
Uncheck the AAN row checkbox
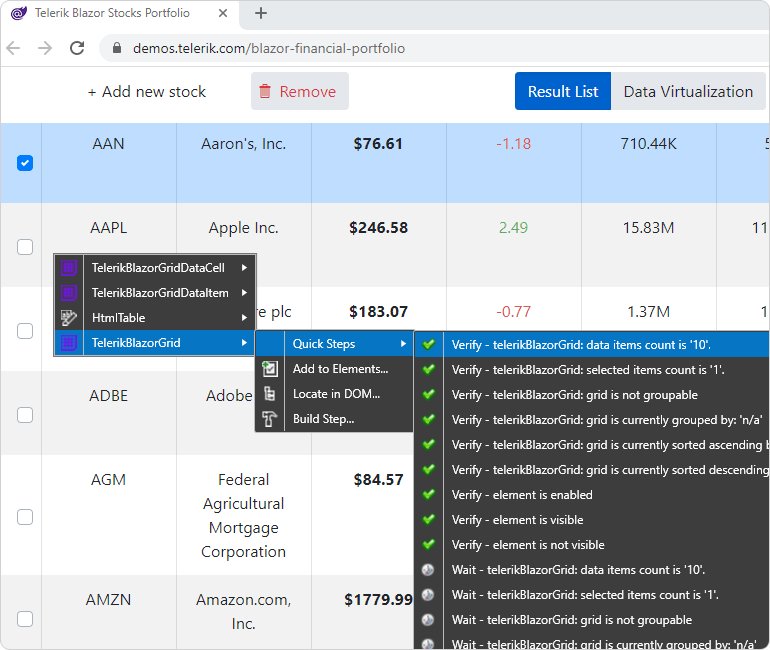(25, 163)
